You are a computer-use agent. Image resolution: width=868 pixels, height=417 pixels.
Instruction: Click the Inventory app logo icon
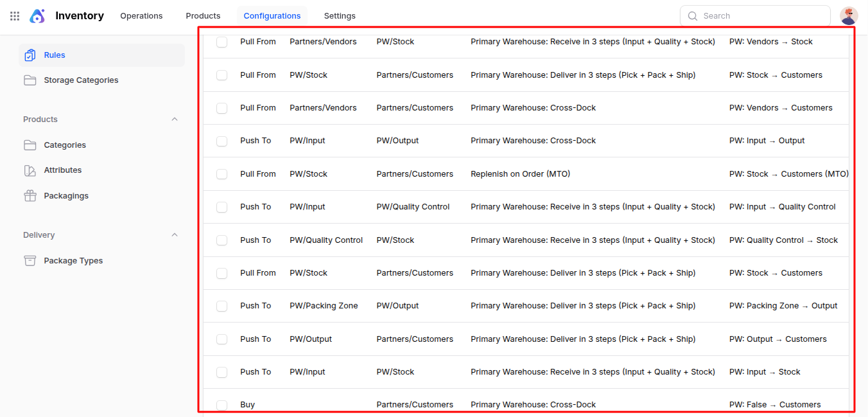[x=37, y=16]
